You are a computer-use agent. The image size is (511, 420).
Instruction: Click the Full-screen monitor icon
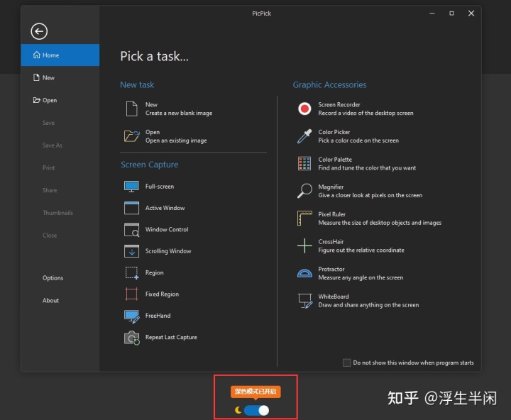132,187
